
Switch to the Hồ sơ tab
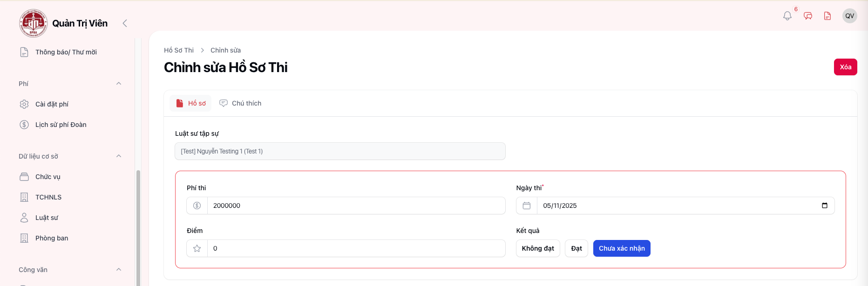[x=190, y=103]
